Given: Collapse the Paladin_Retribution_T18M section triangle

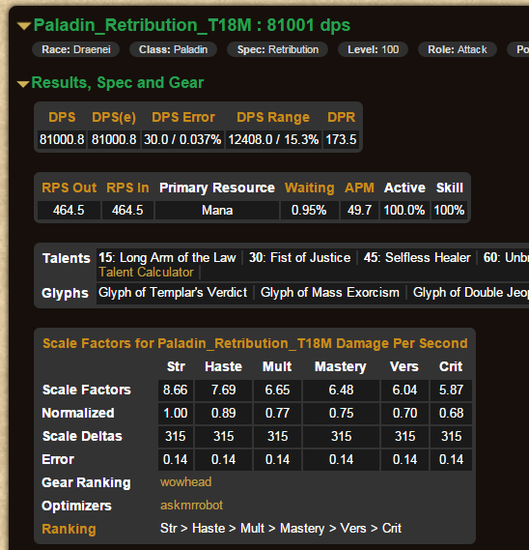Looking at the screenshot, I should (x=24, y=26).
